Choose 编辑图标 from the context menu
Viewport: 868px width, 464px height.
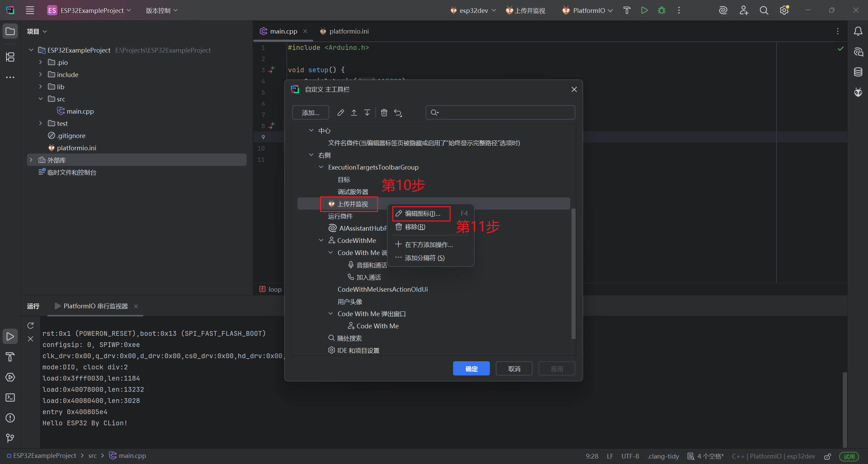pos(422,214)
